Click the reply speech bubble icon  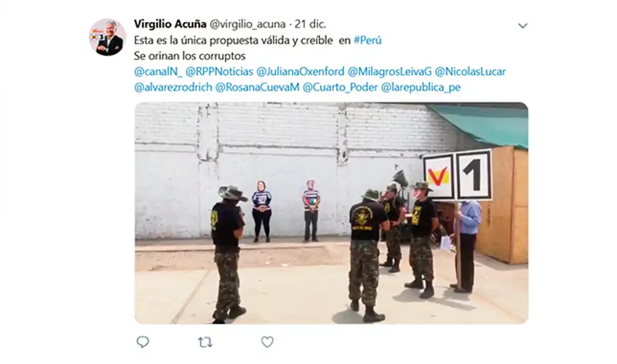tap(143, 342)
